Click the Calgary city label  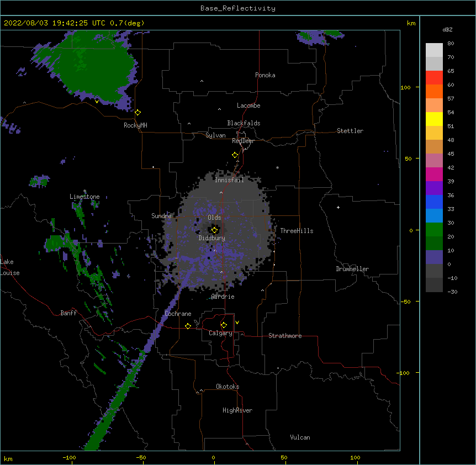pos(220,333)
